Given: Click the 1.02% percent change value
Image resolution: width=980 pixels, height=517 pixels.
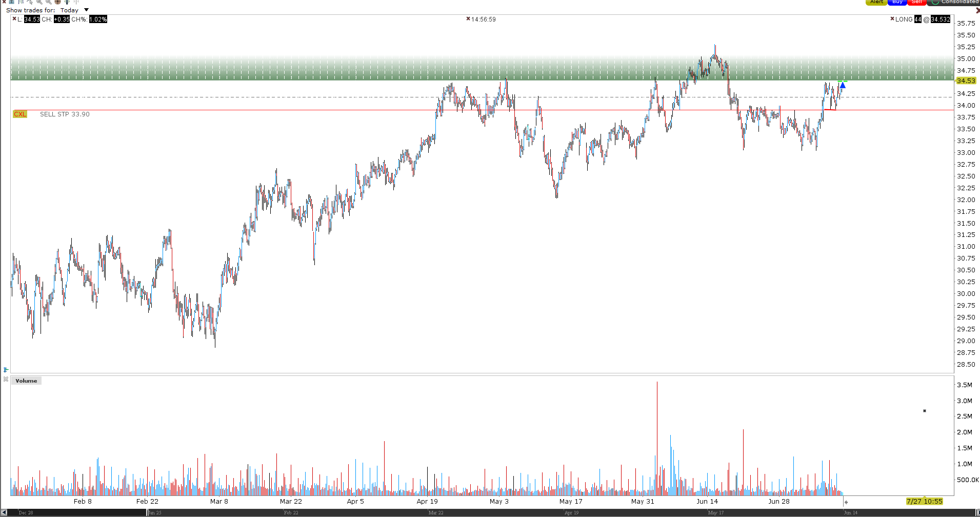Looking at the screenshot, I should [98, 19].
